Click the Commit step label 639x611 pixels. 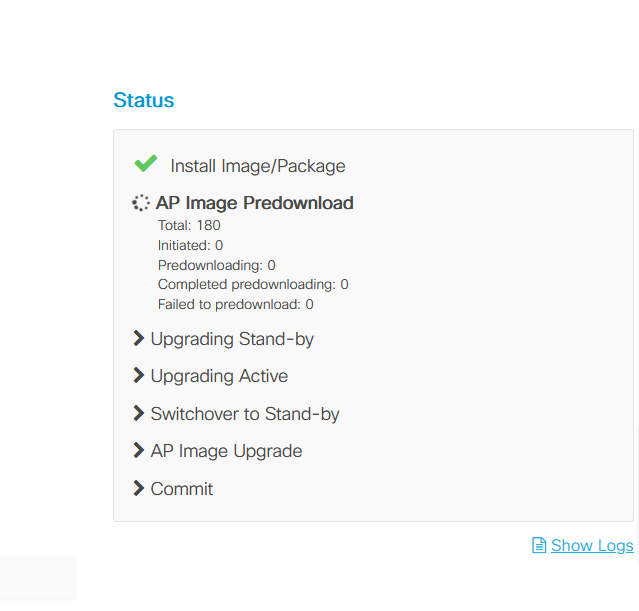[182, 489]
